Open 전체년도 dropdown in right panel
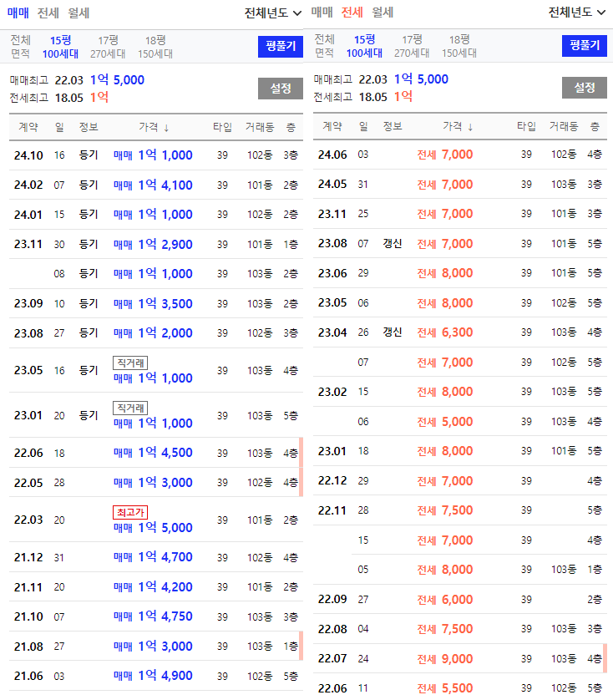Image resolution: width=613 pixels, height=700 pixels. 577,12
